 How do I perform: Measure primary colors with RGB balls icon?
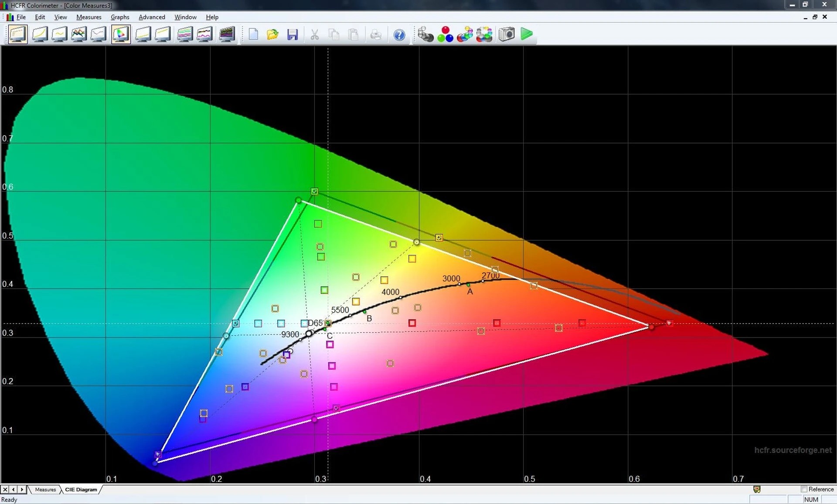(445, 34)
